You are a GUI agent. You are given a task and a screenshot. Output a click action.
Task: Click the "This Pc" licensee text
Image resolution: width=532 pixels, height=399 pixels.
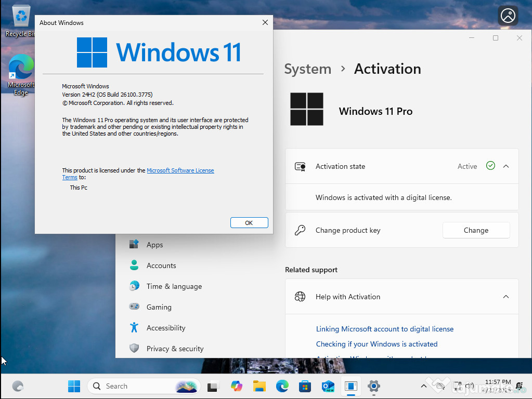(x=79, y=188)
